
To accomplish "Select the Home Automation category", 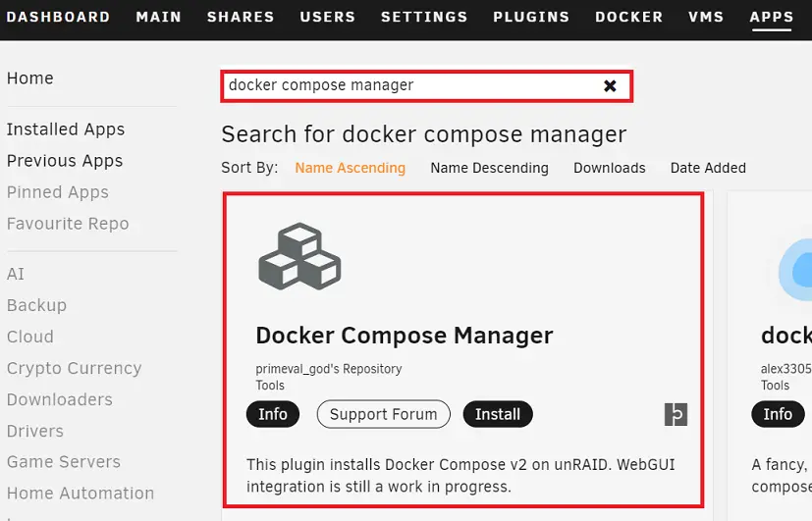I will click(x=81, y=494).
